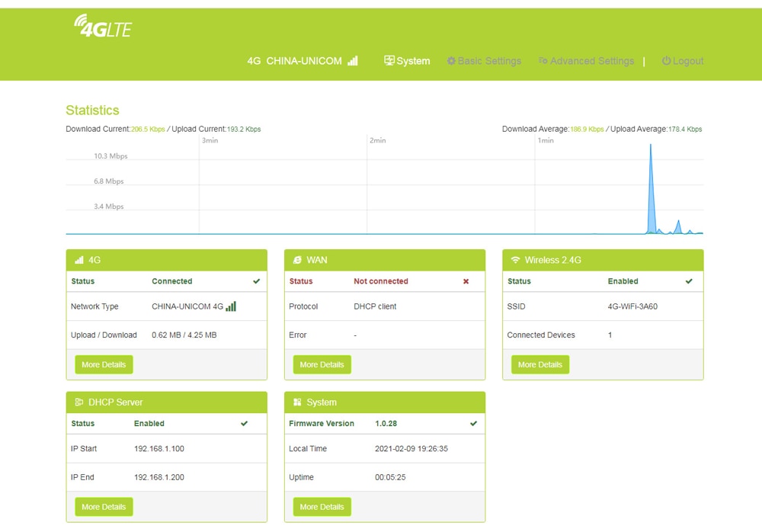The image size is (762, 532).
Task: Click the DHCP Server panel icon
Action: [x=78, y=402]
